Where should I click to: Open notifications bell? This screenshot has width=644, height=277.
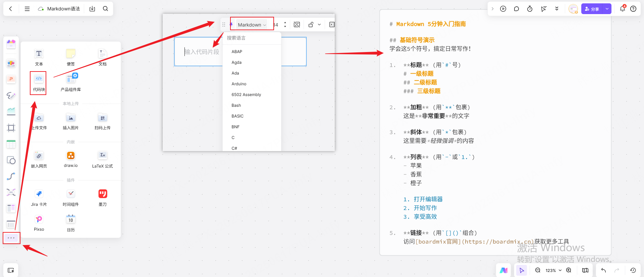pos(623,8)
